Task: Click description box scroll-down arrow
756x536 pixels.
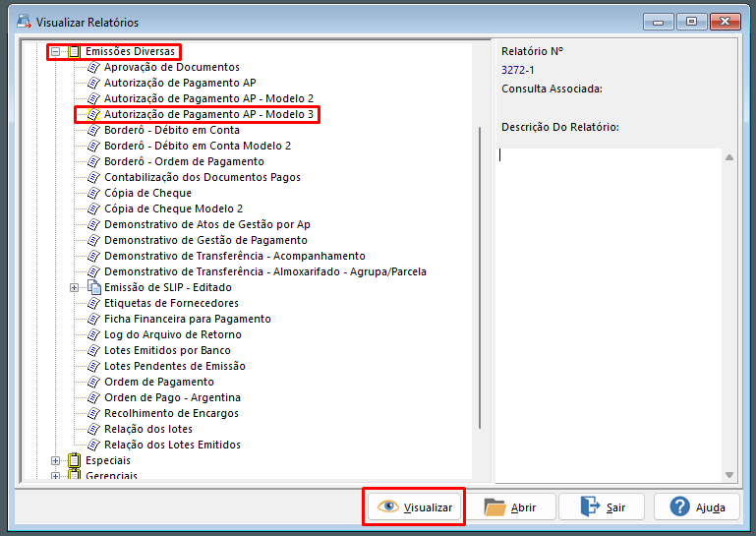Action: [729, 475]
